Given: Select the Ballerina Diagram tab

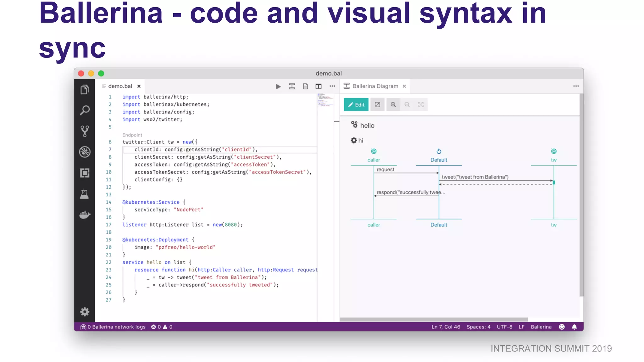Looking at the screenshot, I should point(375,86).
